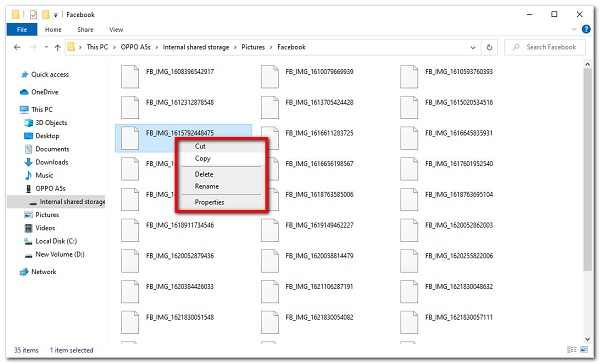The width and height of the screenshot is (600, 364).
Task: Click the Back navigation arrow
Action: [x=17, y=47]
